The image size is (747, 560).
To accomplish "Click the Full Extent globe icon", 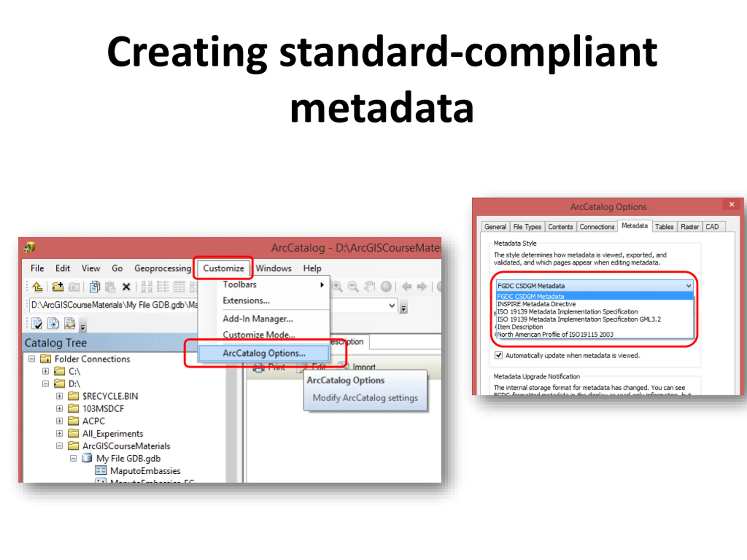I will [x=386, y=287].
